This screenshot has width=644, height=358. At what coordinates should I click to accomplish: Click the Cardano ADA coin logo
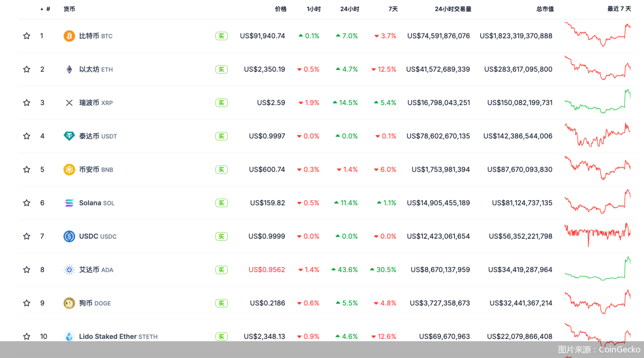click(x=69, y=270)
